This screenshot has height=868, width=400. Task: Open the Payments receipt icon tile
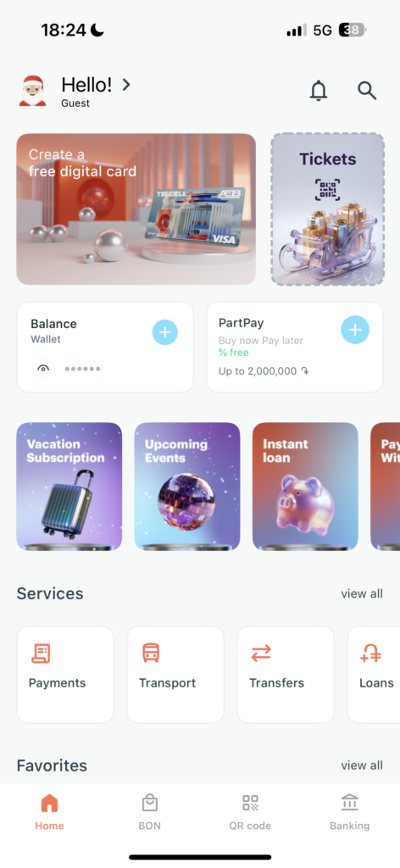click(65, 674)
